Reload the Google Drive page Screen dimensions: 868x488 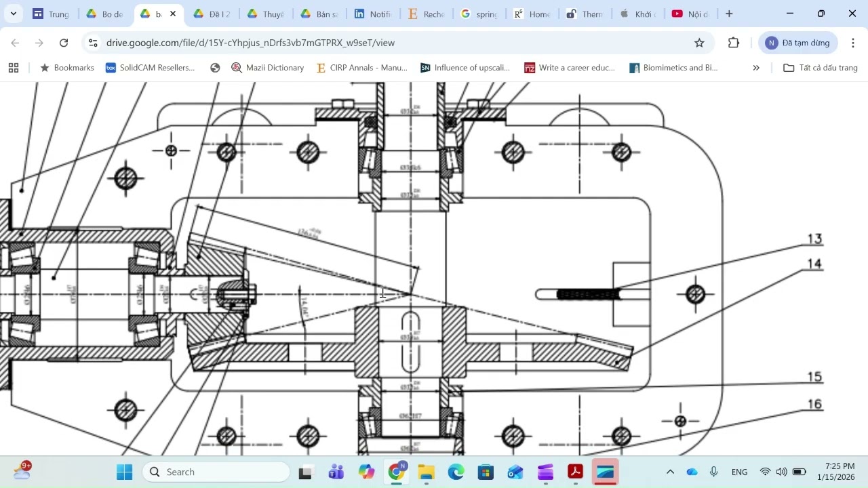pyautogui.click(x=64, y=43)
